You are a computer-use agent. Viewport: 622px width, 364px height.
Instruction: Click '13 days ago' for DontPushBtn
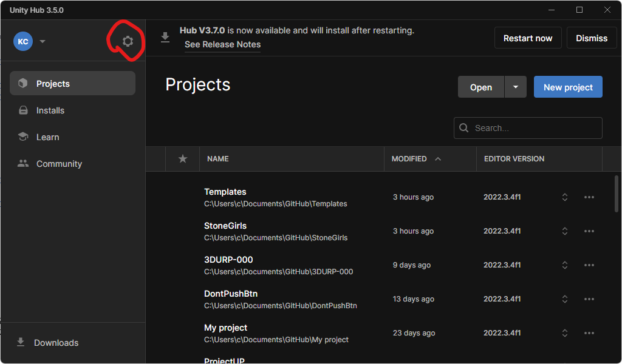(x=413, y=300)
